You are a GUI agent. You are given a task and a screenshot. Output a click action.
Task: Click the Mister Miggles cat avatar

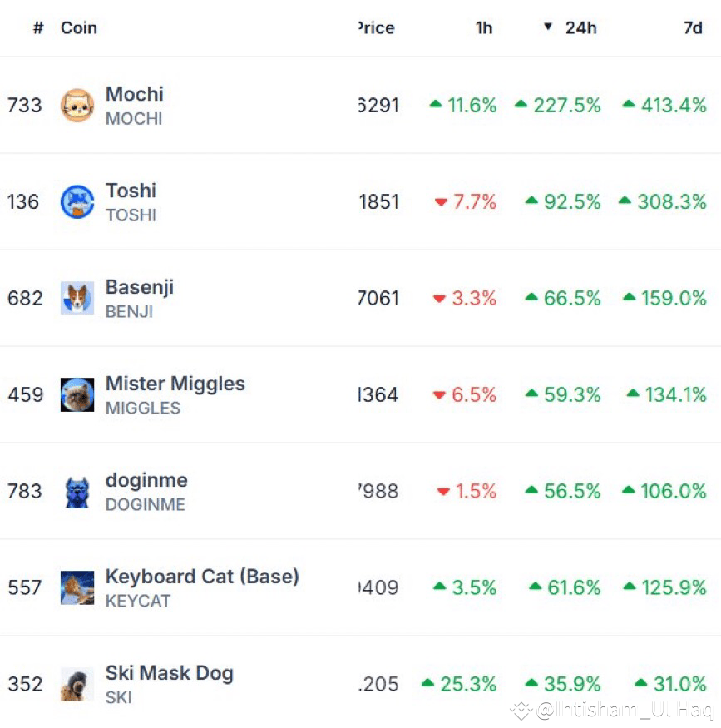(78, 394)
